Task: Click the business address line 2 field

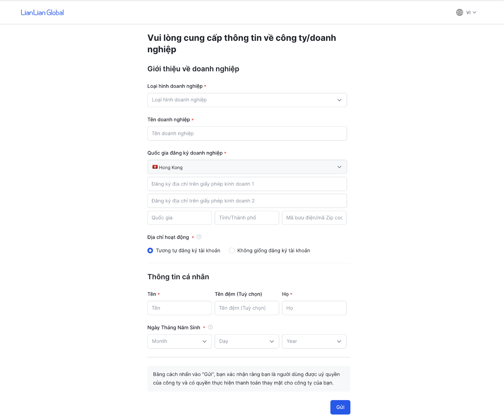Action: 247,201
